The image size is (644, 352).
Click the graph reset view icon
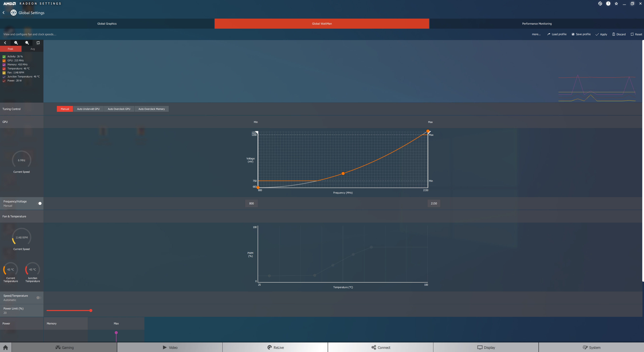tap(38, 43)
